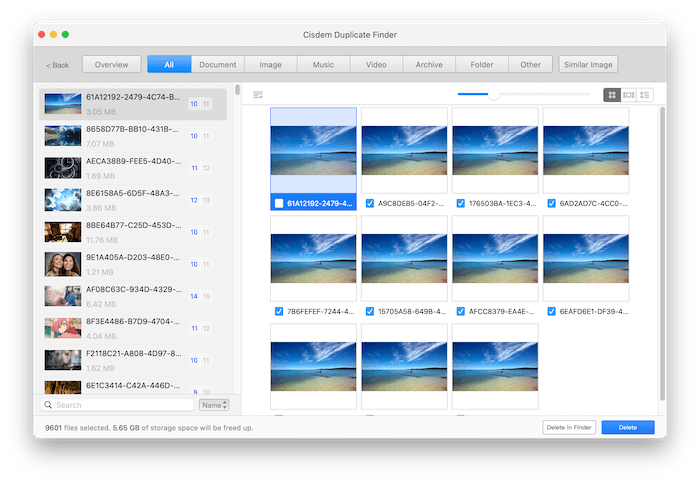Screen dimensions: 700x482
Task: Click Delete in Finder button
Action: click(x=568, y=427)
